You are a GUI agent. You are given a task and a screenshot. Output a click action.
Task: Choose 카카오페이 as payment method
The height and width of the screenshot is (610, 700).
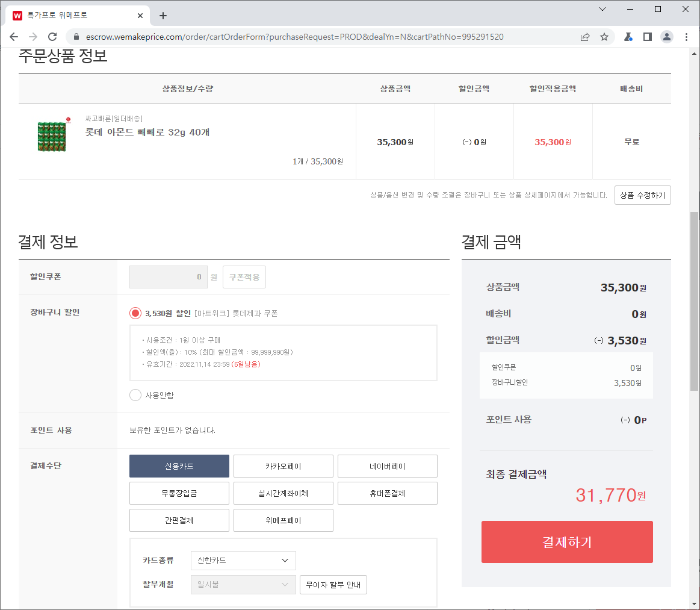(283, 466)
